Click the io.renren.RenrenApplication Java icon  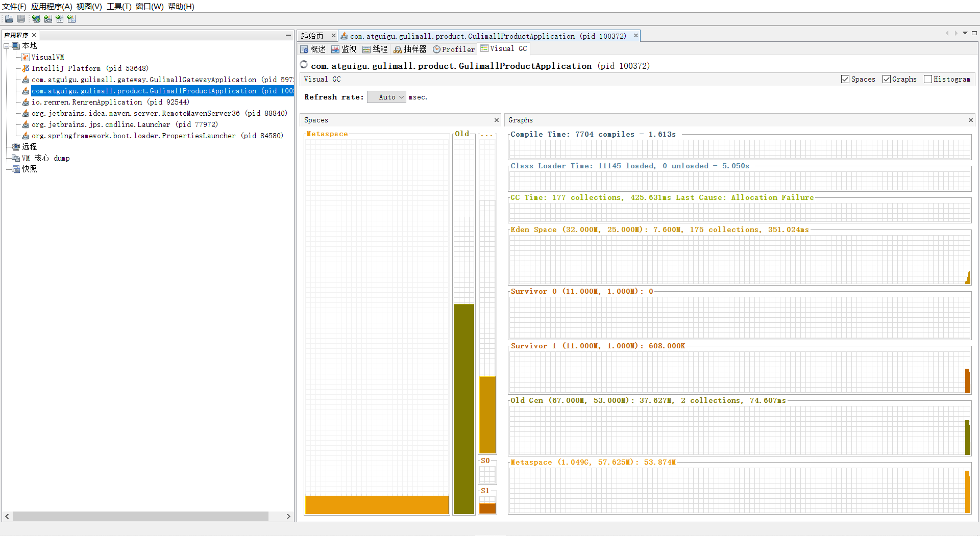pos(26,102)
